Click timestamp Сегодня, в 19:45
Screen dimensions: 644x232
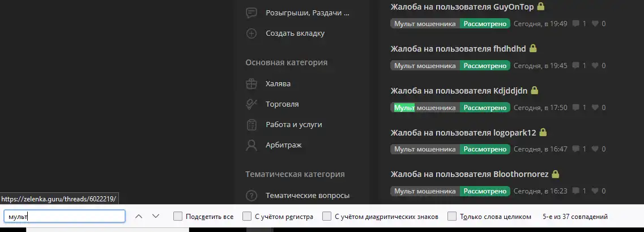click(x=540, y=65)
